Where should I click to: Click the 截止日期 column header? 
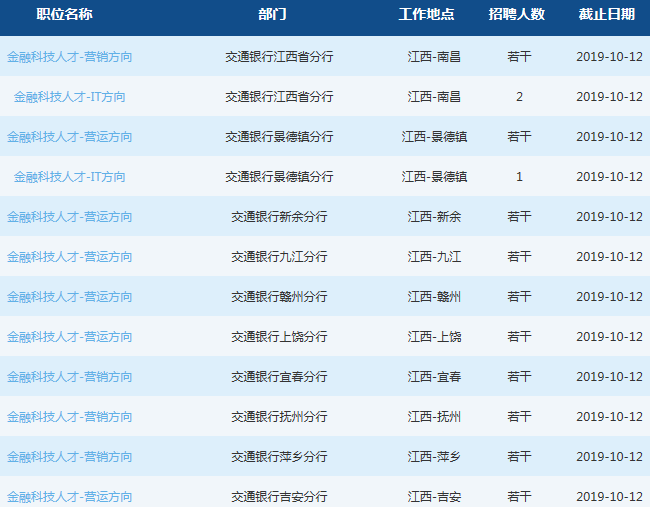[x=606, y=15]
